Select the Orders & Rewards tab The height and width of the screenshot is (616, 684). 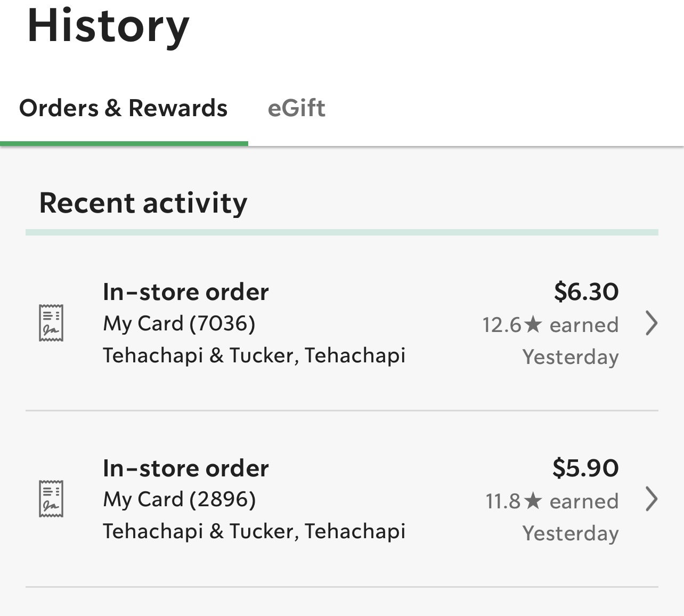tap(124, 108)
